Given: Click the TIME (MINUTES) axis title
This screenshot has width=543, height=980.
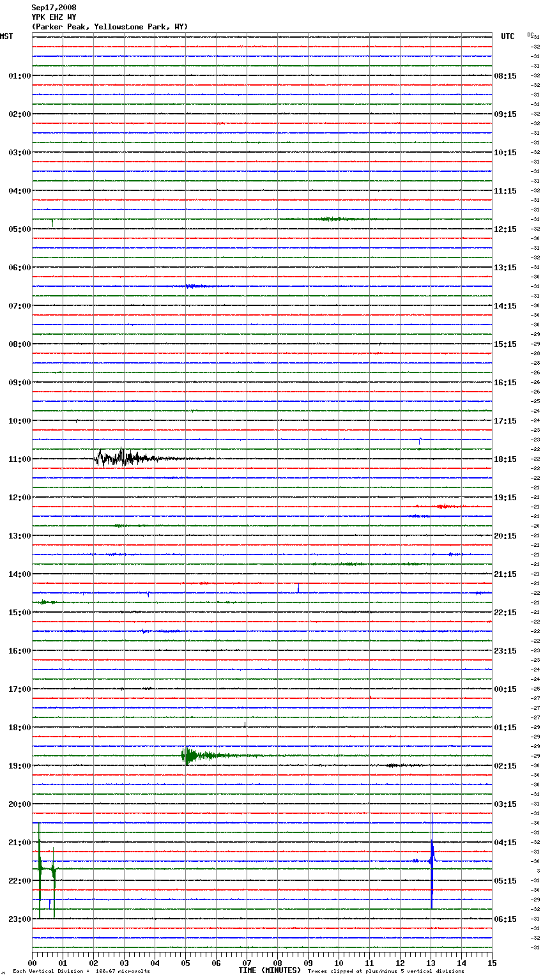Looking at the screenshot, I should 270,970.
